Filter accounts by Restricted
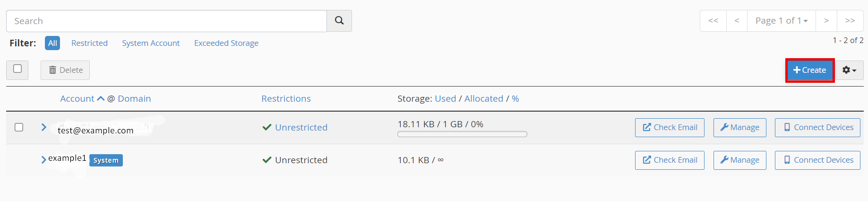The width and height of the screenshot is (868, 201). click(x=89, y=43)
